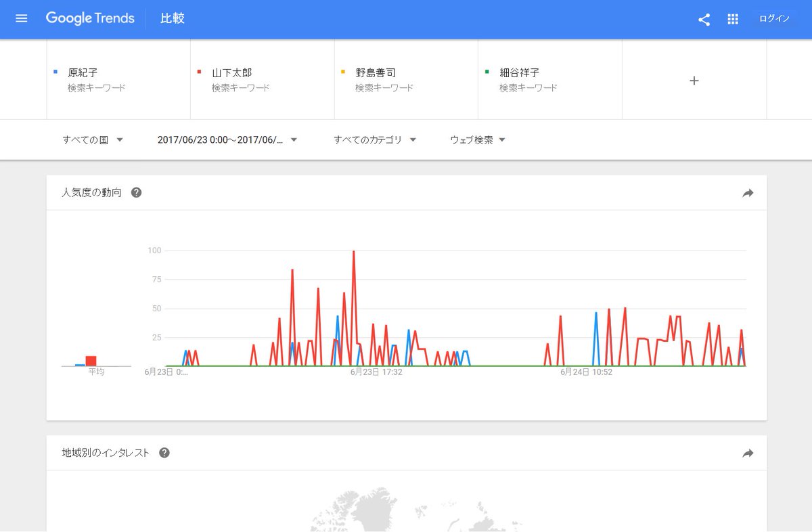Share the 人気度の動向 chart
812x532 pixels.
[748, 193]
